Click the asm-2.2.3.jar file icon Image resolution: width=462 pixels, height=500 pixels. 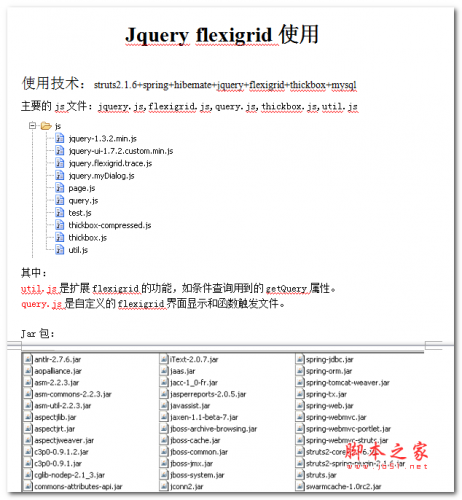click(x=28, y=382)
